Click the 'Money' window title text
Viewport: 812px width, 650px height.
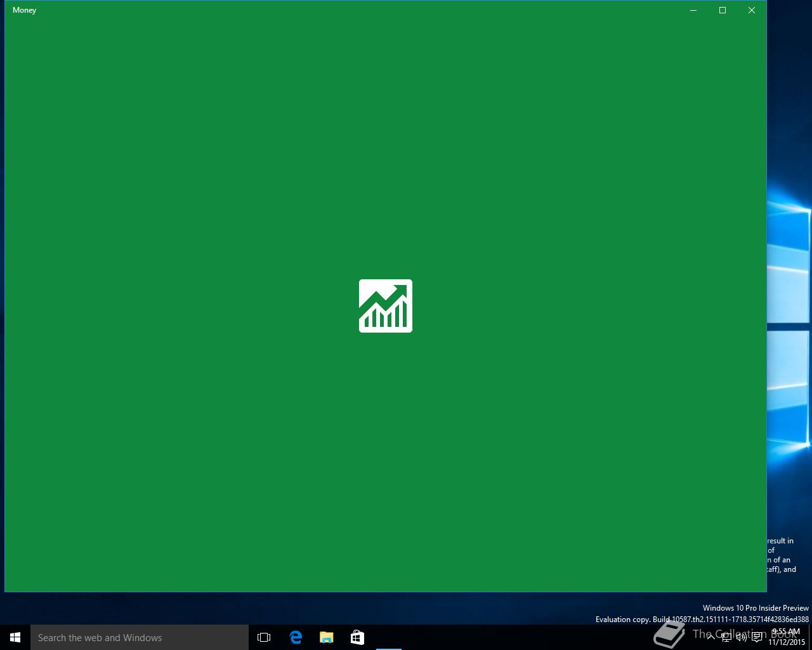pos(25,10)
